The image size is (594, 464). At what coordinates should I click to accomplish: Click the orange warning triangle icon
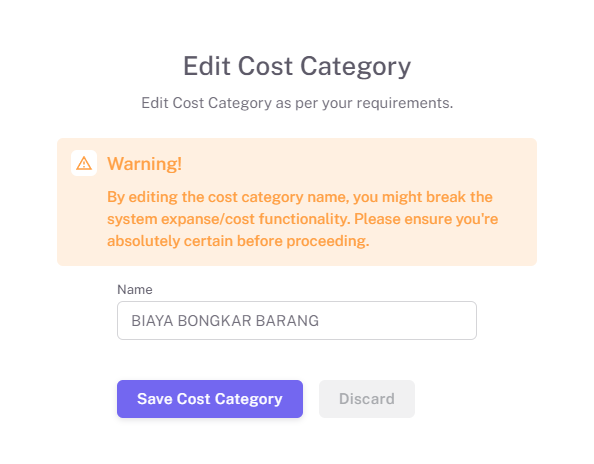click(84, 163)
